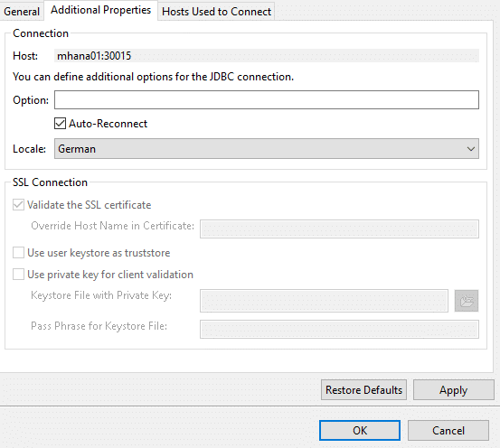The height and width of the screenshot is (448, 500).
Task: Click the Host field showing mhana01:30015
Action: tap(267, 56)
